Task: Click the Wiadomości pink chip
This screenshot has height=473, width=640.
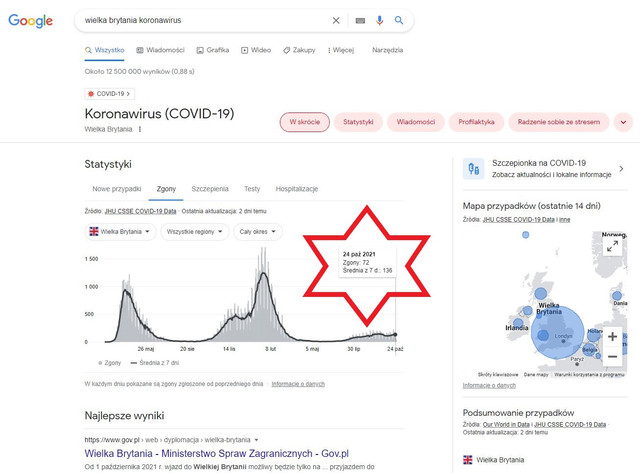Action: (x=416, y=122)
